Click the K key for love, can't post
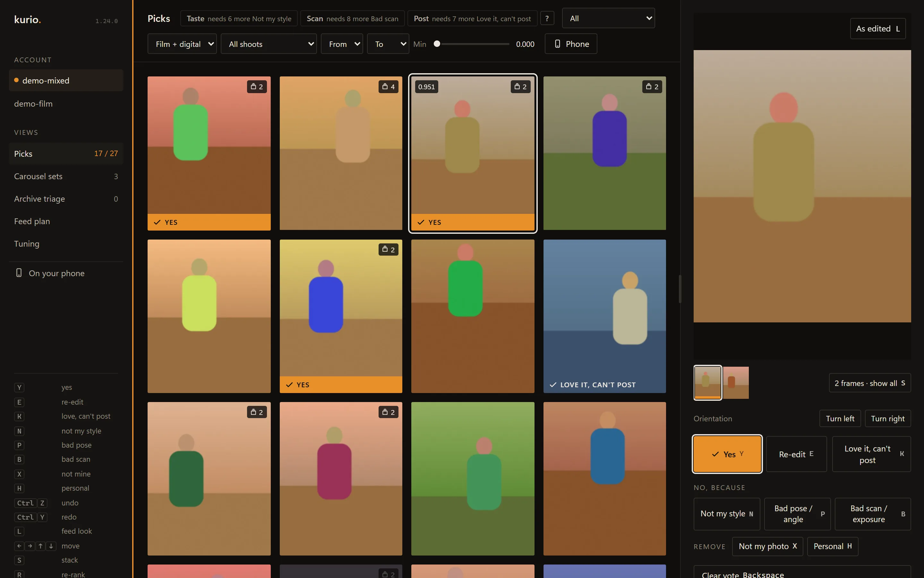This screenshot has width=924, height=578. [19, 416]
